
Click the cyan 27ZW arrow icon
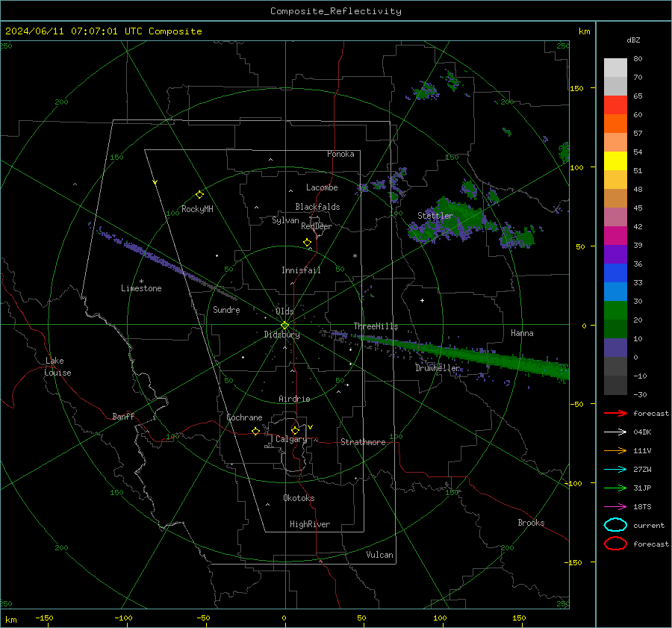click(615, 470)
